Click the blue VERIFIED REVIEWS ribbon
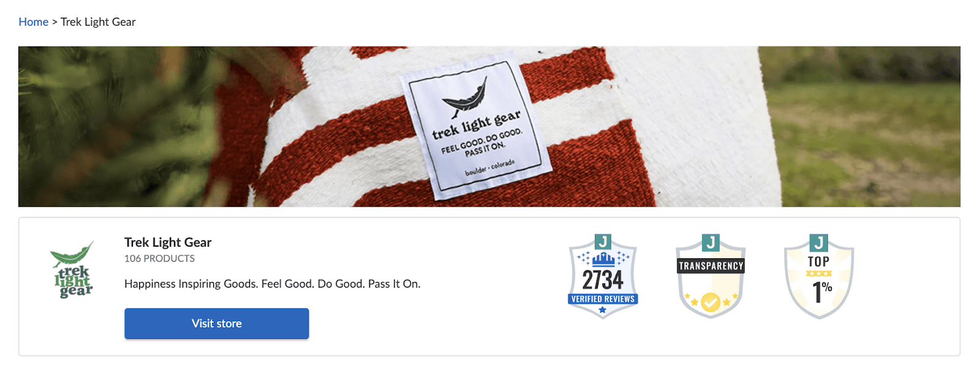This screenshot has height=366, width=980. [603, 299]
